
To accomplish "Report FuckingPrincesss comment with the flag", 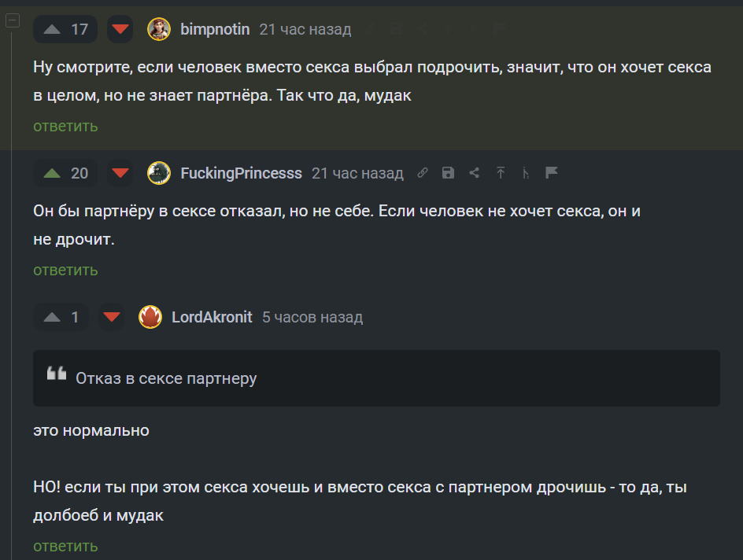I will [x=552, y=173].
